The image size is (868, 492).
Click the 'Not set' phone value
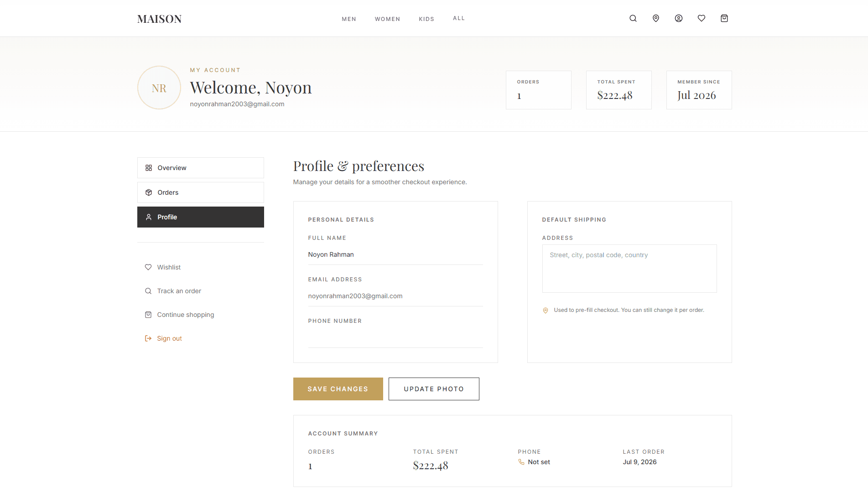click(539, 462)
